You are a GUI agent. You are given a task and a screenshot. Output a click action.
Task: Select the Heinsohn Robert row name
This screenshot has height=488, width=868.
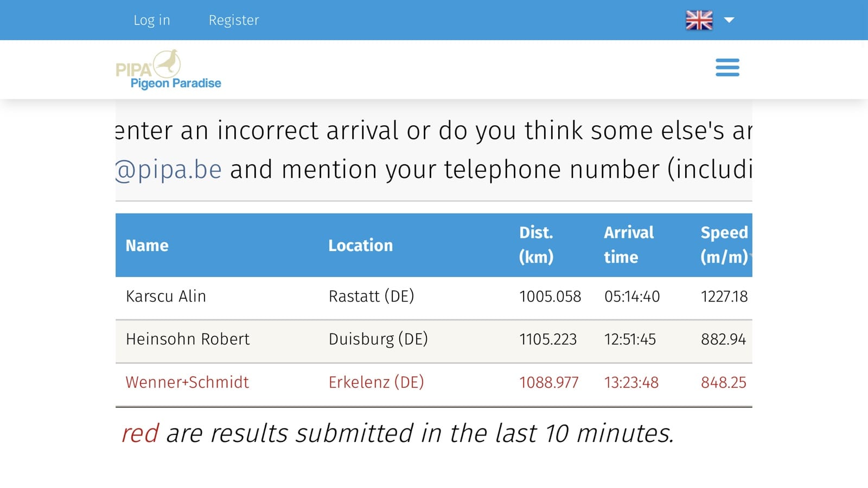188,339
